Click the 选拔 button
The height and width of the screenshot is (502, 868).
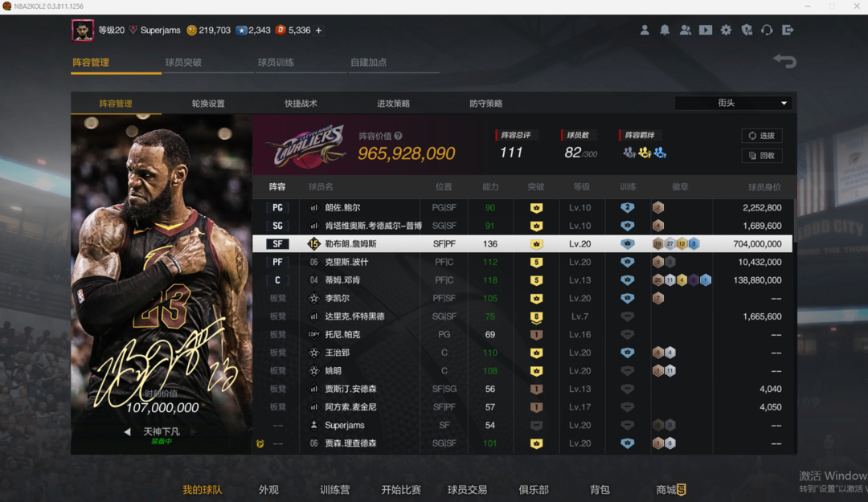(x=762, y=136)
